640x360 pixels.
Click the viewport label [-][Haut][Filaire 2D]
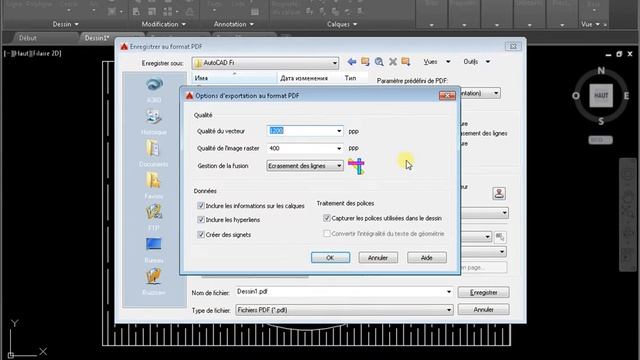pos(33,53)
